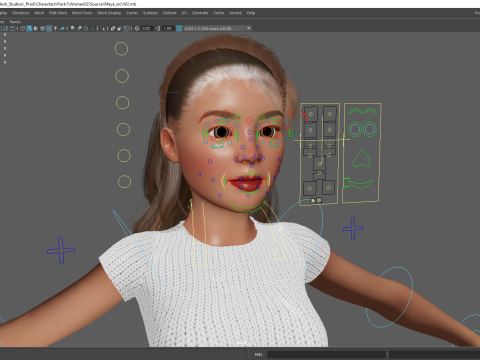
Task: Select bottom-left square slider in facial control box
Action: tap(310, 189)
